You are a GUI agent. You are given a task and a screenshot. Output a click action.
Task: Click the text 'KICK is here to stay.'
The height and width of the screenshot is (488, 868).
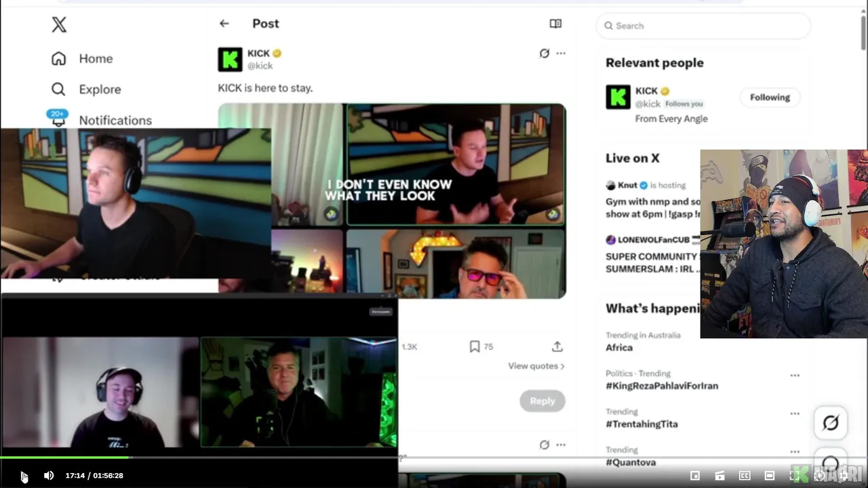coord(265,87)
